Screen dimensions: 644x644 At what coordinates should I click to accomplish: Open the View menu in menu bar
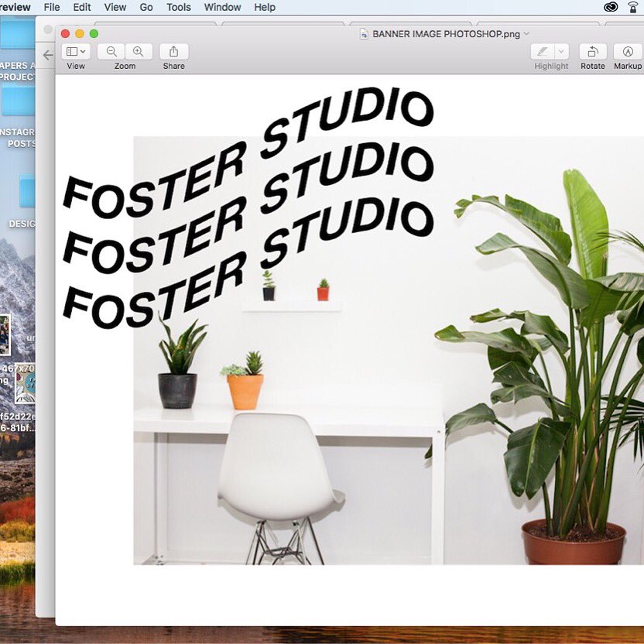pyautogui.click(x=115, y=7)
